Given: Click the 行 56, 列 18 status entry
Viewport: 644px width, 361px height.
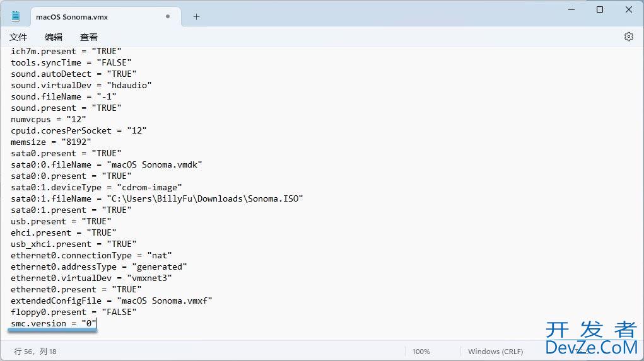Looking at the screenshot, I should (x=35, y=352).
